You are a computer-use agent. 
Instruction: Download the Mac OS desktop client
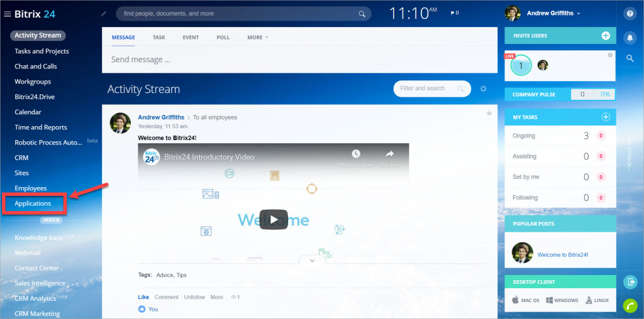[x=526, y=300]
